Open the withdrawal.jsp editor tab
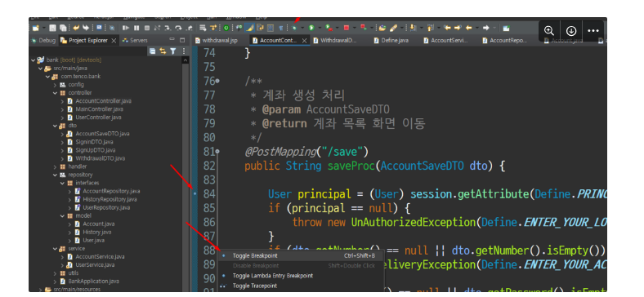 coord(216,40)
